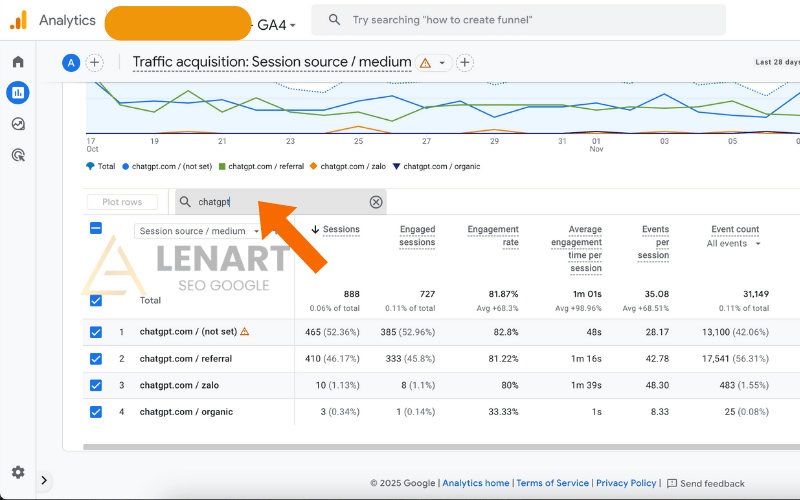The image size is (800, 500).
Task: Sort by Engaged sessions column
Action: point(417,236)
